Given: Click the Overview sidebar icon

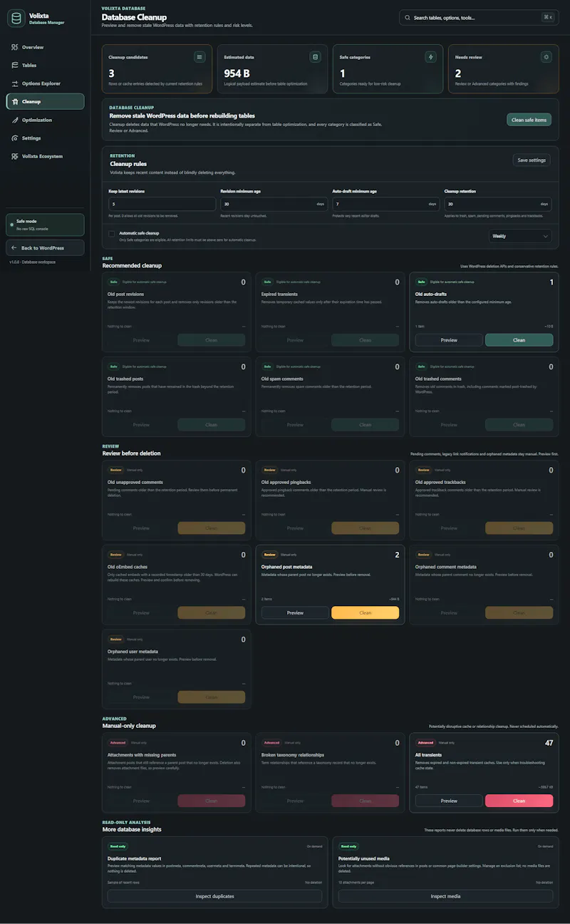Looking at the screenshot, I should tap(15, 47).
